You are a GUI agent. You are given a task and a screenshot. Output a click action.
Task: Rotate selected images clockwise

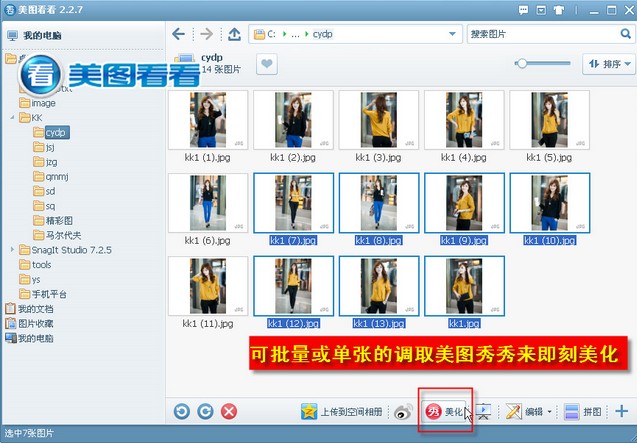[x=205, y=411]
